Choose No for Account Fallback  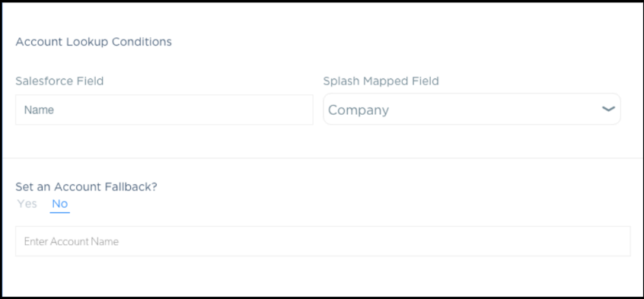pos(60,204)
